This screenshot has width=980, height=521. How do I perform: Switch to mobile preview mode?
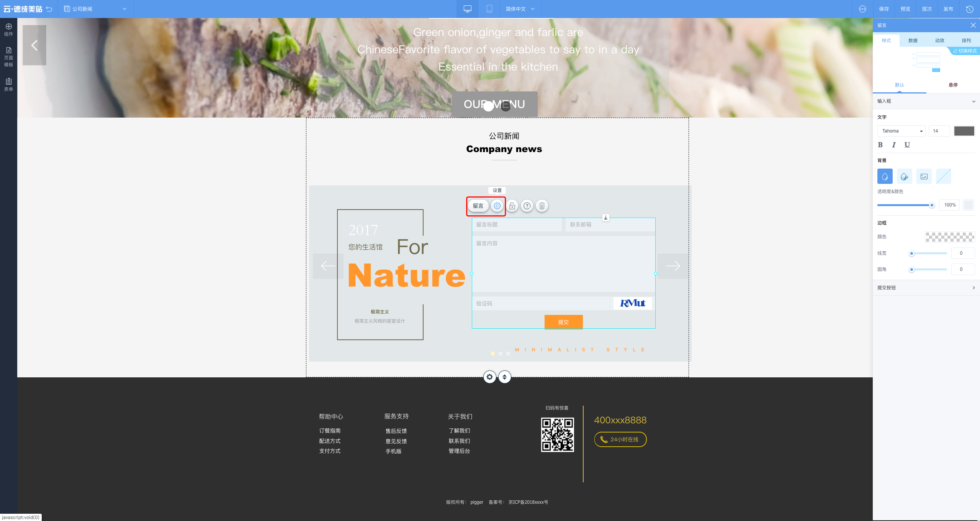click(489, 9)
